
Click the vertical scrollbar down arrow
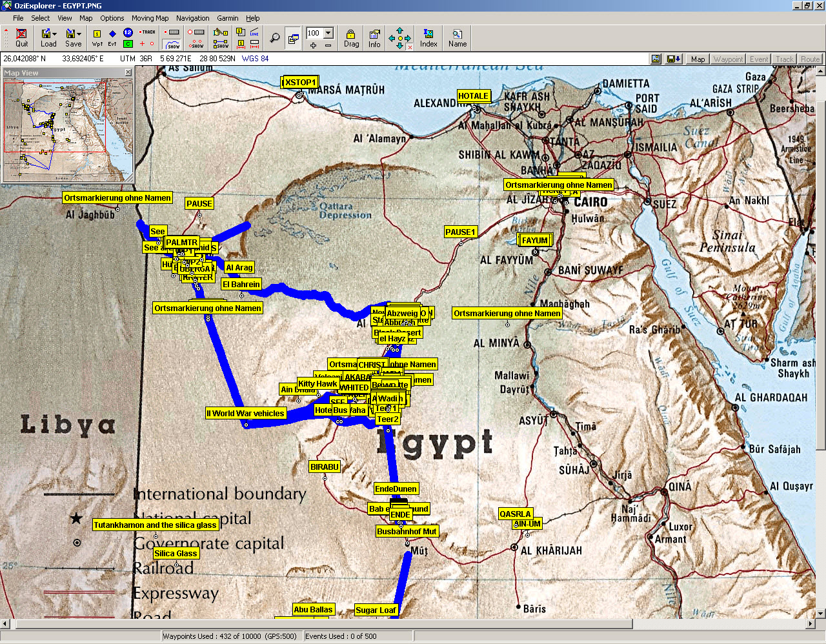821,614
